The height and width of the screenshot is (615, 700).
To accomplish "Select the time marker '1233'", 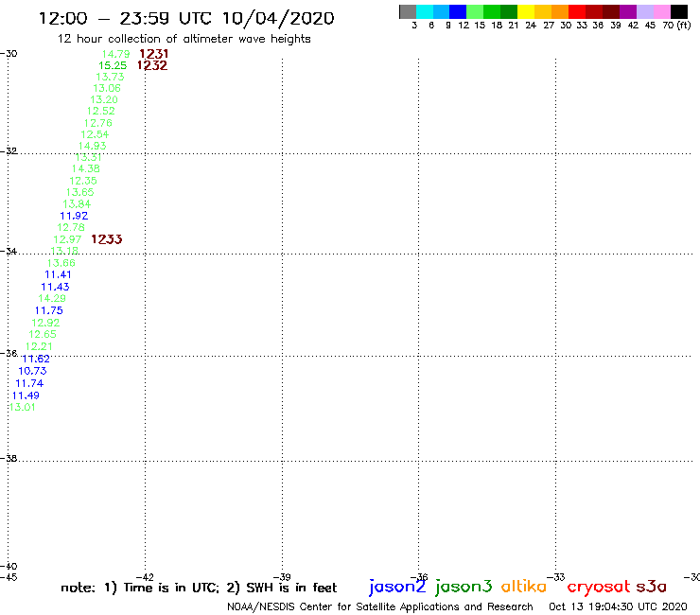I will 107,239.
